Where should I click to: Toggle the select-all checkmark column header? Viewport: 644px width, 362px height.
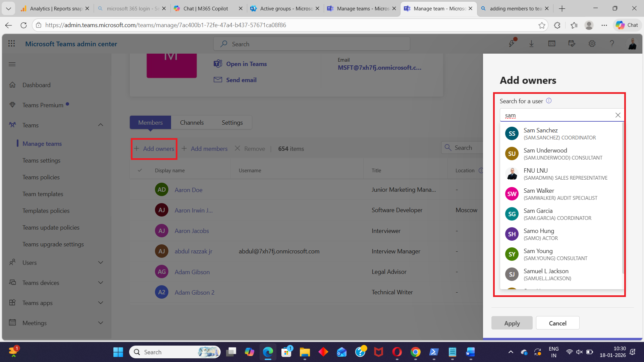coord(140,170)
